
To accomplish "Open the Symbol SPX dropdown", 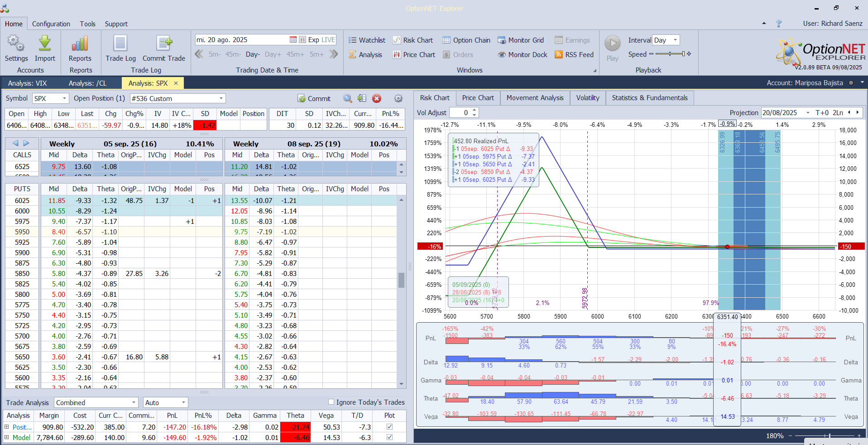I will pos(64,99).
